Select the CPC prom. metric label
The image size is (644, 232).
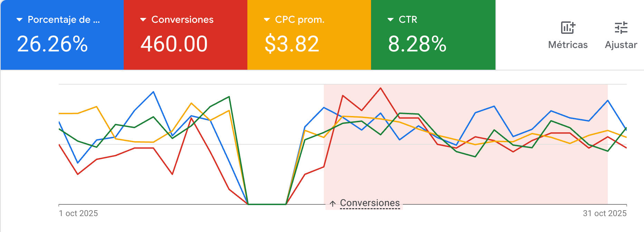click(x=300, y=20)
